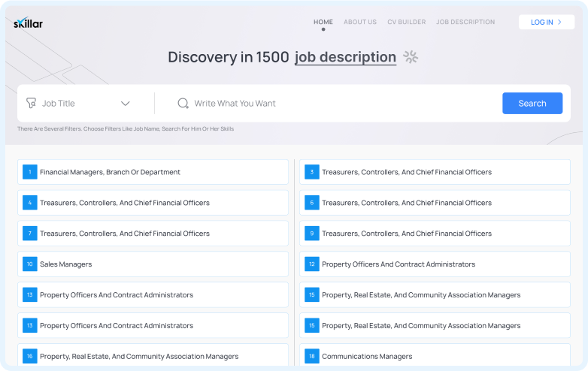Open Financial Managers, Branch Or Department listing
The width and height of the screenshot is (588, 371).
tap(110, 172)
